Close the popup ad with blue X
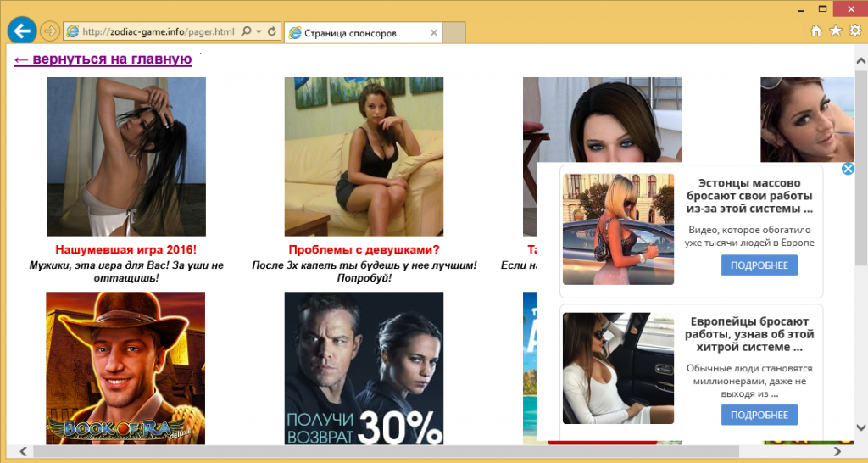The height and width of the screenshot is (463, 868). pyautogui.click(x=847, y=169)
